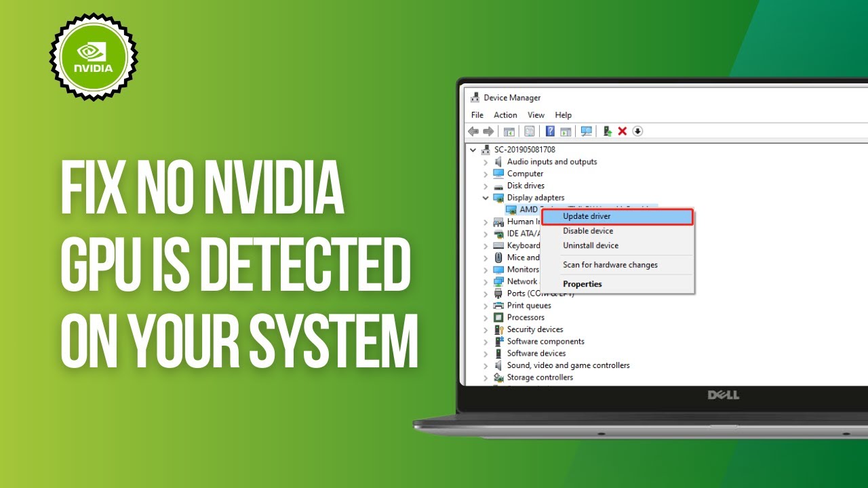868x488 pixels.
Task: Click the Properties sheet toolbar icon
Action: click(x=530, y=131)
